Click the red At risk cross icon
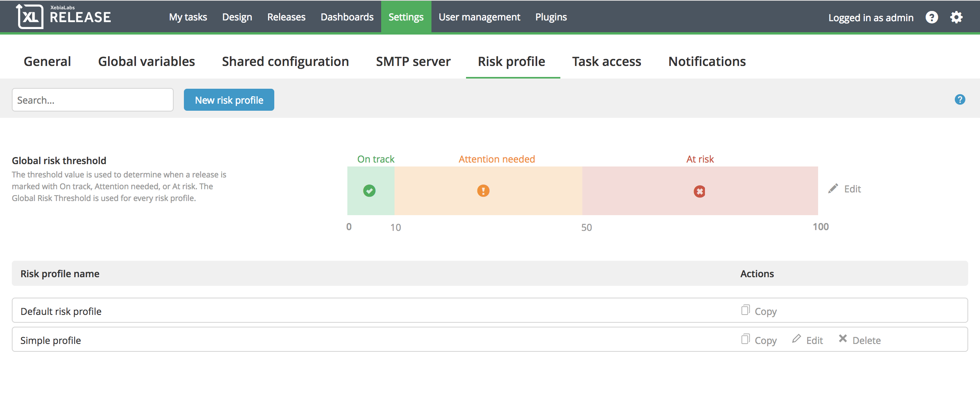The width and height of the screenshot is (980, 395). point(699,191)
